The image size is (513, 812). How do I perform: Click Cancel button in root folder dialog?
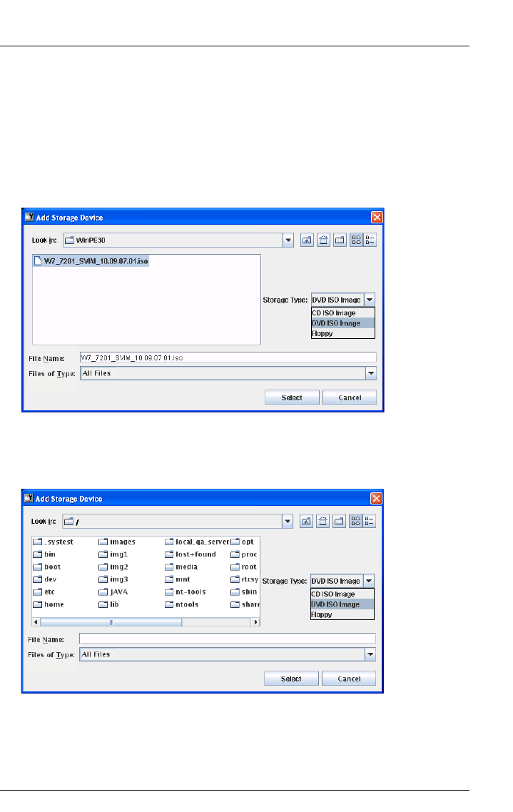click(349, 679)
